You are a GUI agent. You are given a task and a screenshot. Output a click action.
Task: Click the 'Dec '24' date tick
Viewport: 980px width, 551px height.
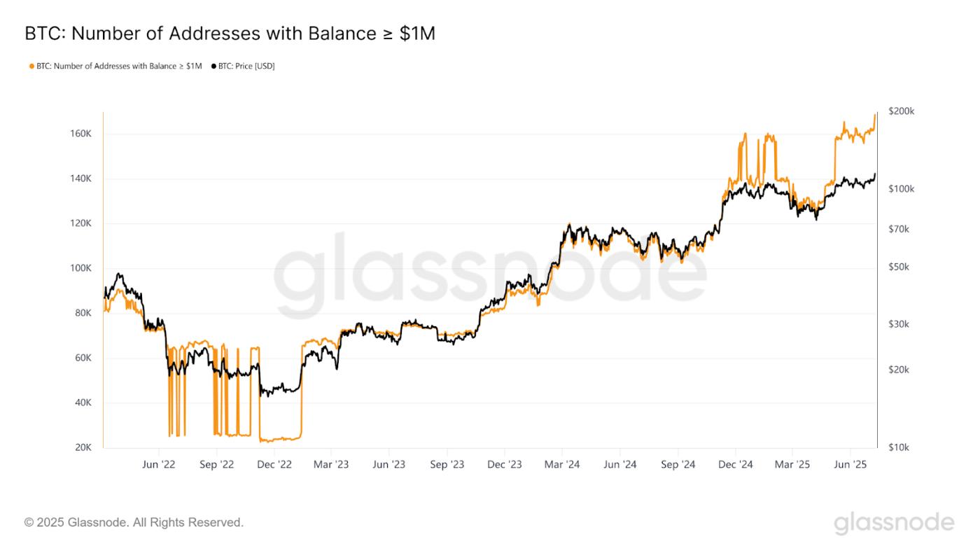735,464
